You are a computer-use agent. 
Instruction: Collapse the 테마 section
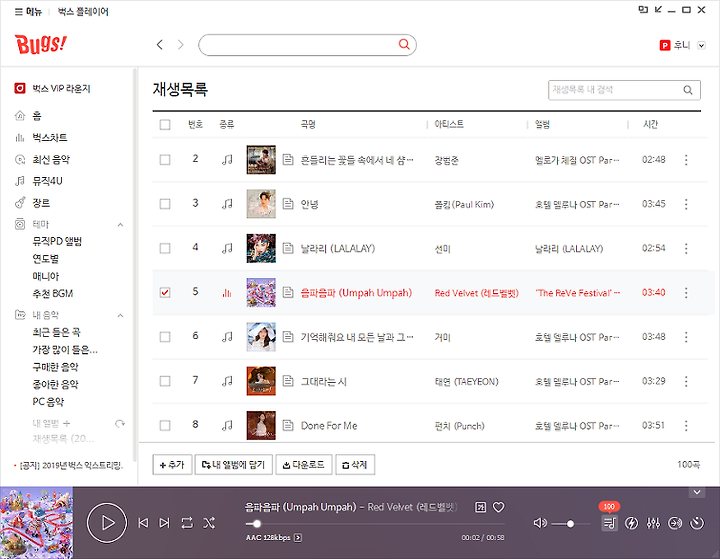click(x=120, y=225)
